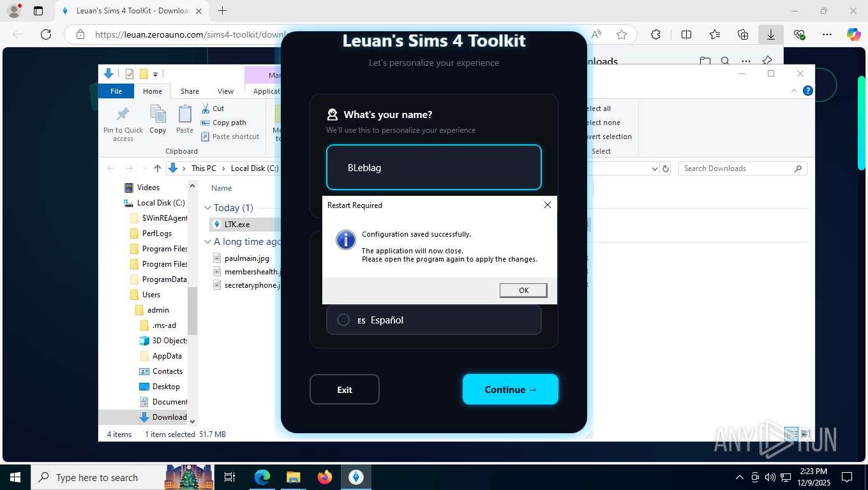Click the Exit button in the toolkit
The image size is (868, 490).
[x=345, y=389]
